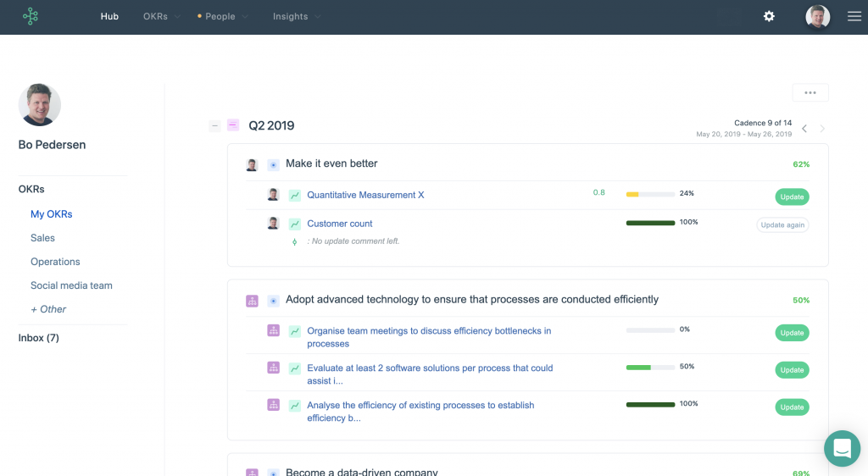The height and width of the screenshot is (476, 868).
Task: Open the chat support bubble
Action: pos(842,448)
